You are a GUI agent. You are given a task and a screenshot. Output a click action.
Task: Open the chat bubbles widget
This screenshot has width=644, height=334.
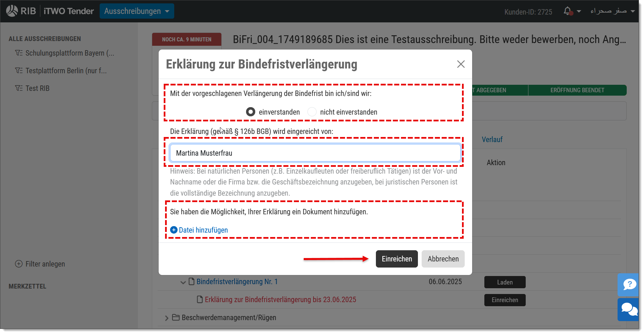pyautogui.click(x=629, y=310)
